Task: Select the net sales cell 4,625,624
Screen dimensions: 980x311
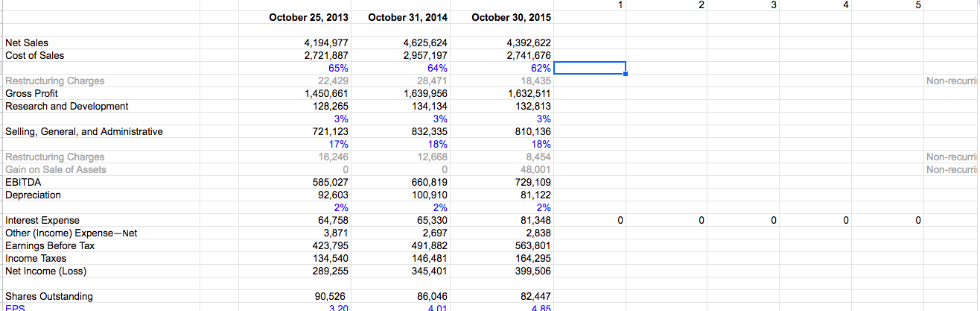Action: 424,43
